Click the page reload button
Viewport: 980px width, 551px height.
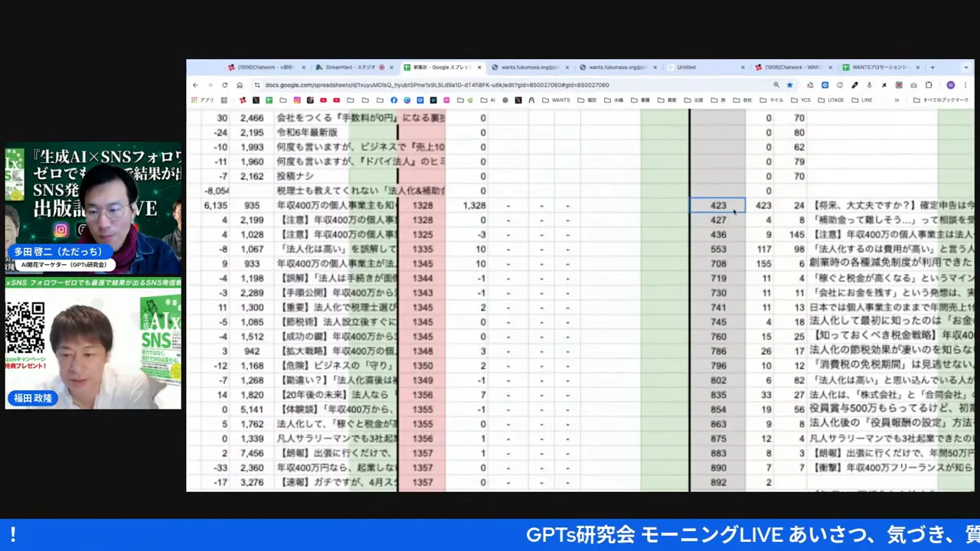coord(224,85)
